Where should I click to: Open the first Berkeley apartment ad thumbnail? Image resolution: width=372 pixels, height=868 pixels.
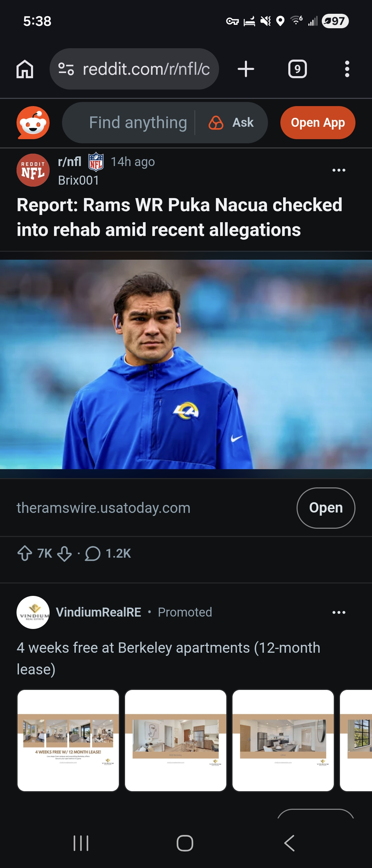pyautogui.click(x=68, y=741)
